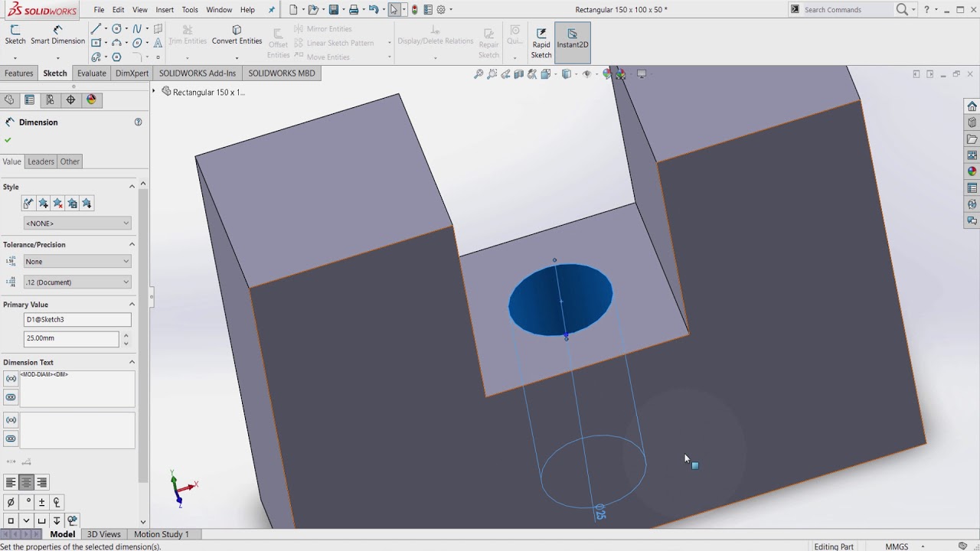Open the Options gear icon
Viewport: 980px width, 551px height.
point(441,10)
